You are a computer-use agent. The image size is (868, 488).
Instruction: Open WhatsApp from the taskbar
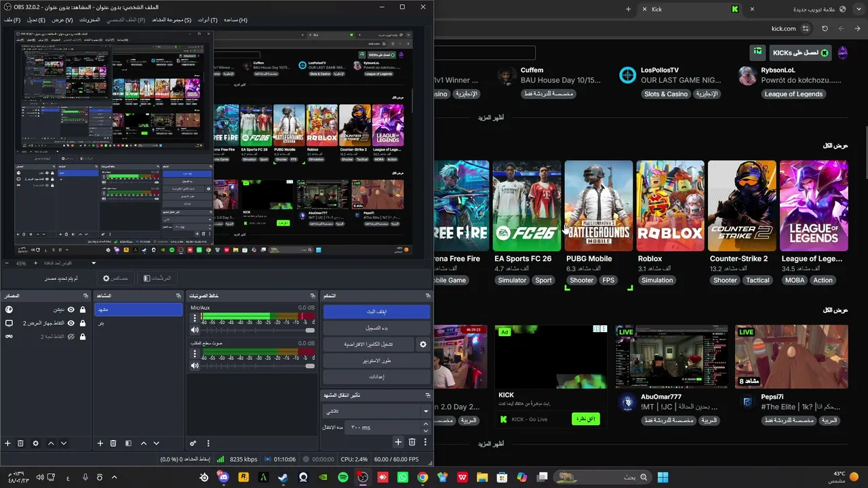point(403,477)
